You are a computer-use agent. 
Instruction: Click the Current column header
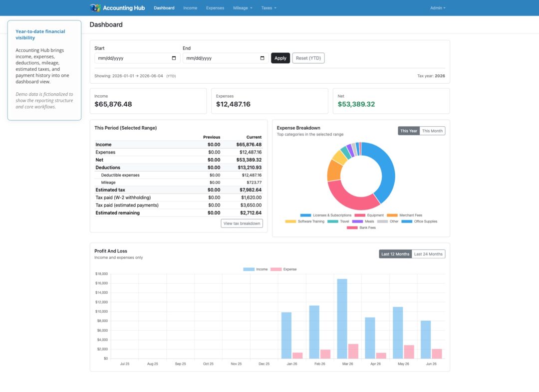click(x=254, y=137)
